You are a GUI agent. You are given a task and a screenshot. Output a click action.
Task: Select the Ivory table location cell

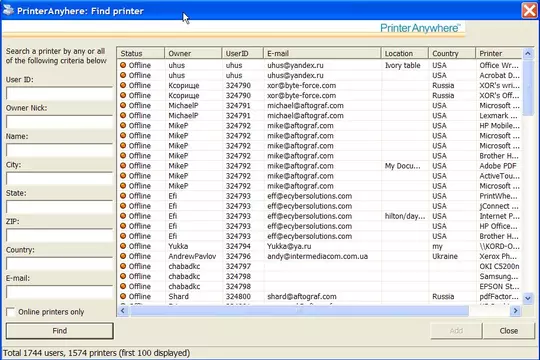403,65
